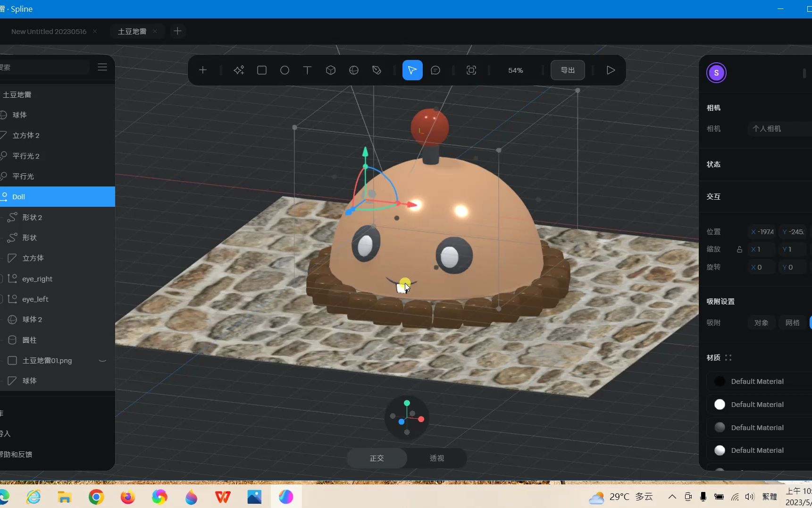Select the 平行光 light layer
This screenshot has width=812, height=508.
point(58,176)
